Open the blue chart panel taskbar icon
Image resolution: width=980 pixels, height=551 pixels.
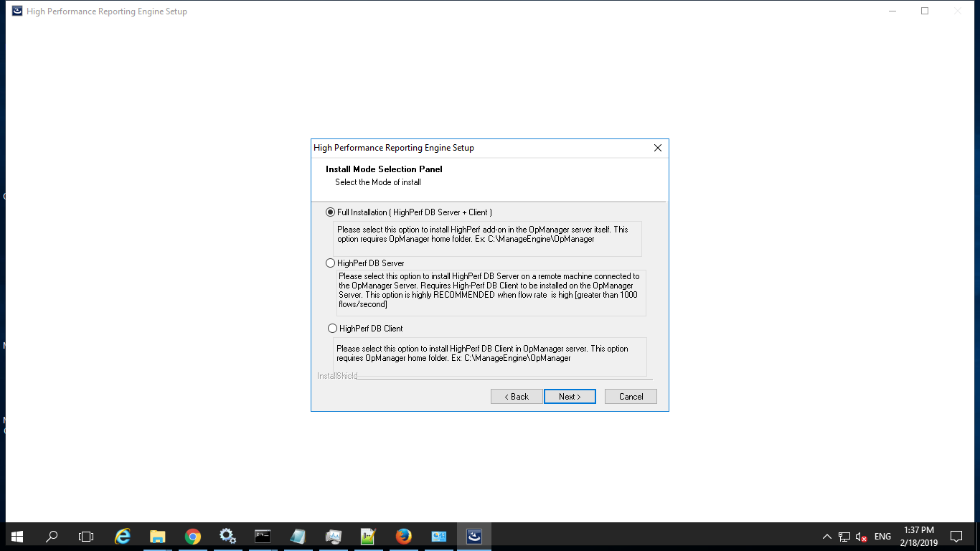pos(438,536)
